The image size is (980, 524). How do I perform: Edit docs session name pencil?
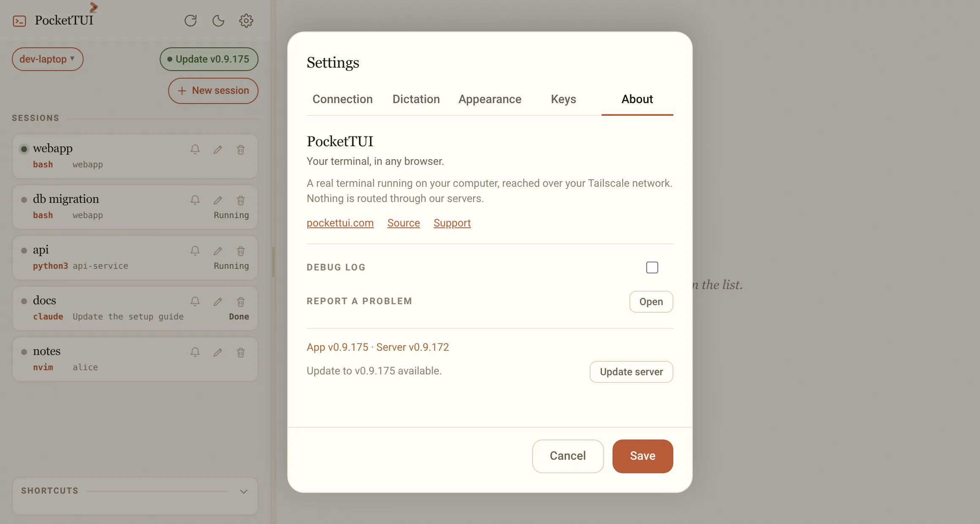tap(218, 302)
